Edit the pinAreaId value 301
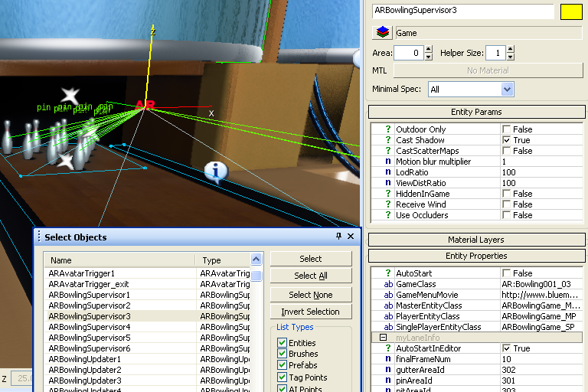588x392 pixels. pos(541,381)
